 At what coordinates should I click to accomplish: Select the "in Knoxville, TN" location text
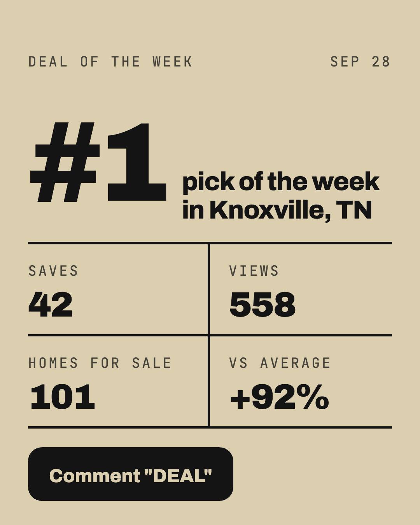(277, 210)
